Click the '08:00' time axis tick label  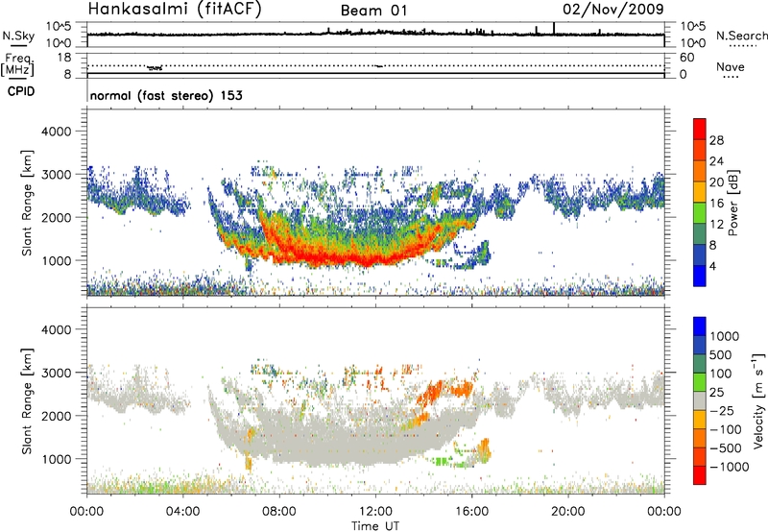(279, 512)
